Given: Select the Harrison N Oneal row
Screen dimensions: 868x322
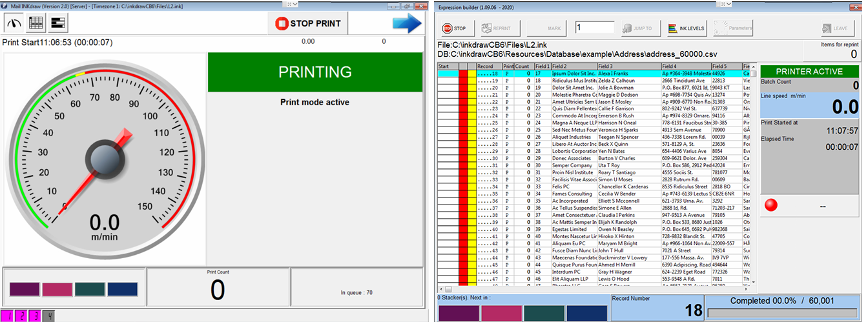Looking at the screenshot, I should [x=594, y=123].
